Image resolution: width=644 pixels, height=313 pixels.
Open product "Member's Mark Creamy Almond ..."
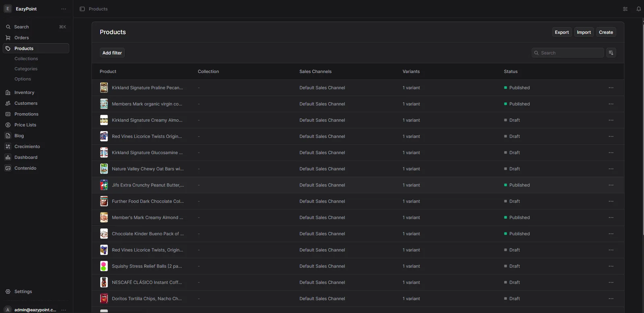tap(147, 218)
